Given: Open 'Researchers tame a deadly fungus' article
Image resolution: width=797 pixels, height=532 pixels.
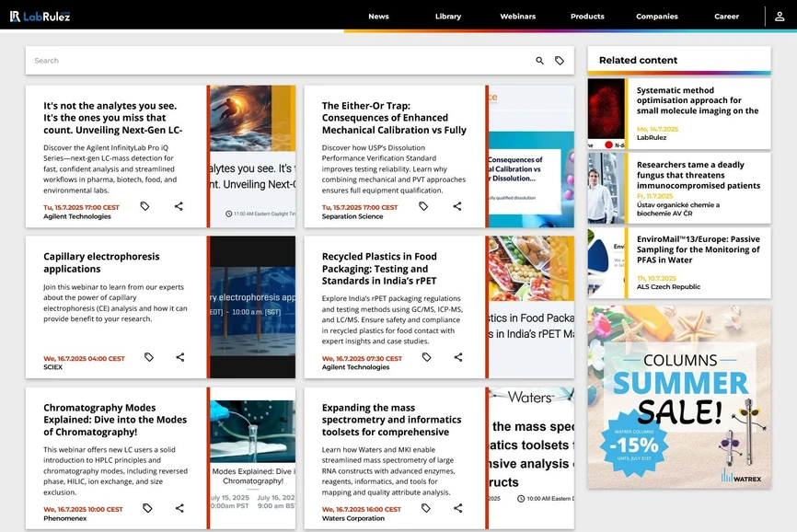Looking at the screenshot, I should click(699, 175).
